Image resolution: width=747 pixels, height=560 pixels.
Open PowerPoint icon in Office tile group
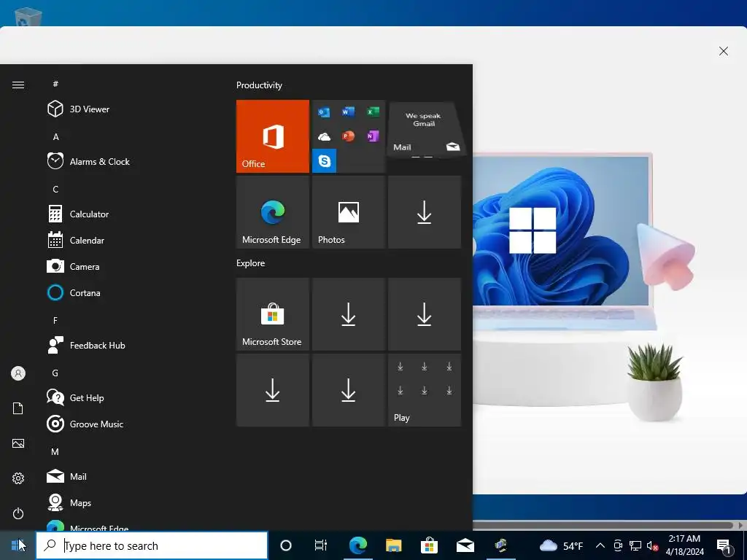348,136
